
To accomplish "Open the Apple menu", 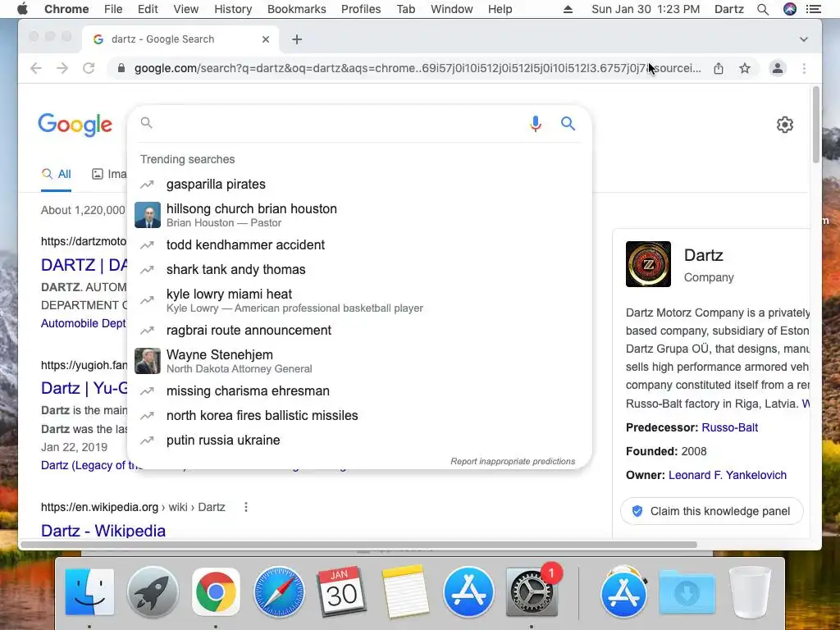I will tap(22, 9).
